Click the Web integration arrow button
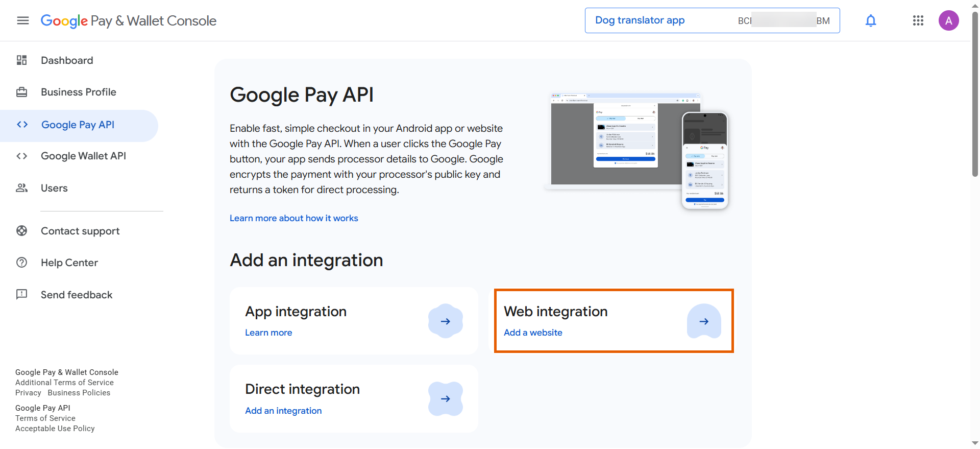This screenshot has height=449, width=980. pyautogui.click(x=704, y=321)
